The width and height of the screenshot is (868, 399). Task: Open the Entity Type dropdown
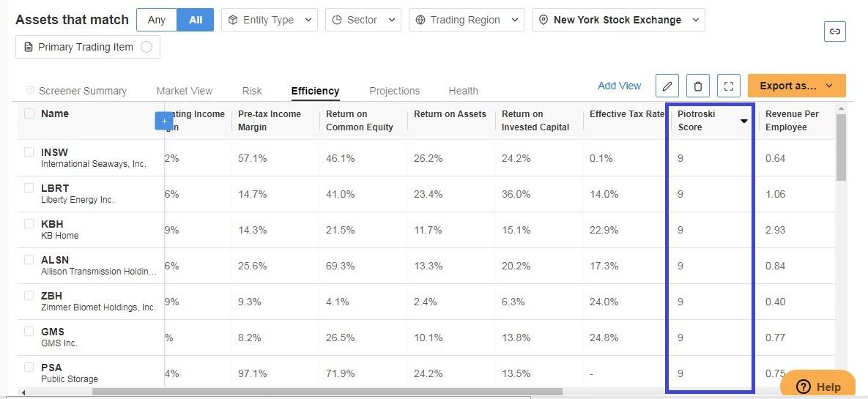pos(270,20)
